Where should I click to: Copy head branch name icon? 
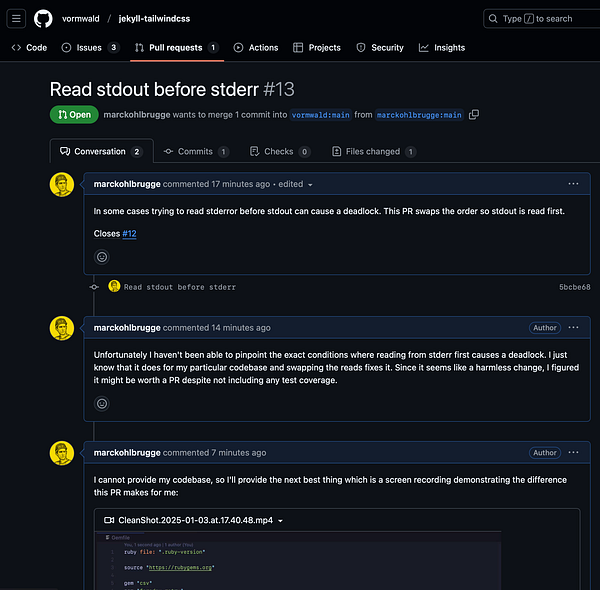[474, 115]
